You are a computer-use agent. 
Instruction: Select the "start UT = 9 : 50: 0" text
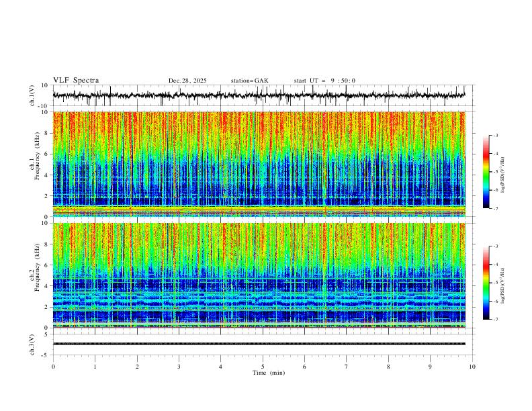(x=324, y=81)
